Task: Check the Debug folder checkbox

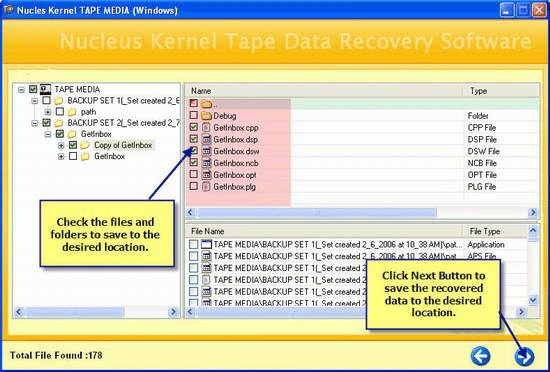Action: pos(194,115)
